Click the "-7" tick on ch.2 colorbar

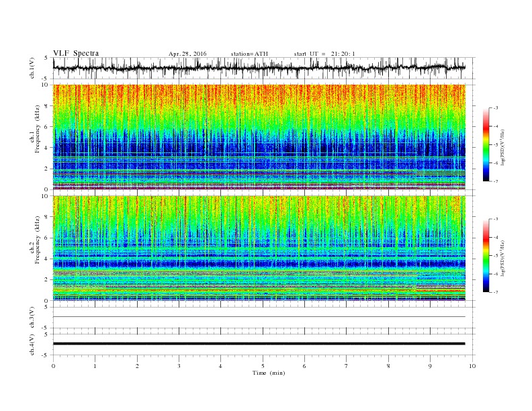[496, 292]
